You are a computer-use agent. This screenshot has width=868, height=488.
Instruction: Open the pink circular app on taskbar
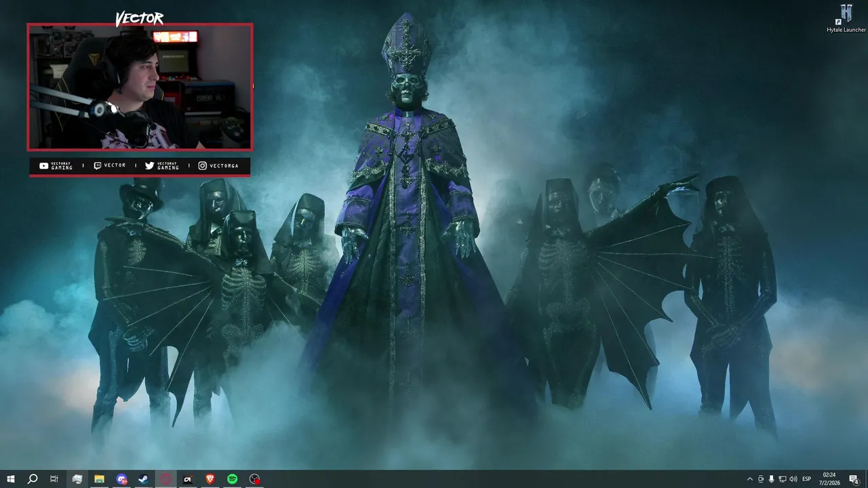point(165,479)
